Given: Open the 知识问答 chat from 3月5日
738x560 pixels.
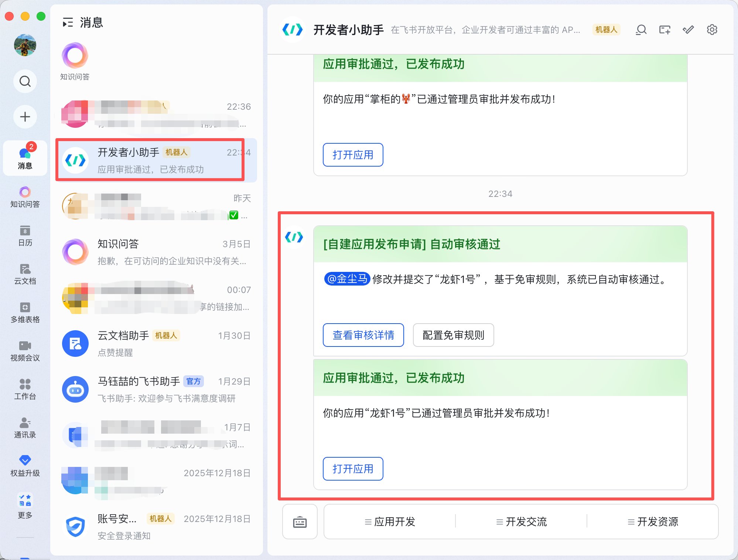Looking at the screenshot, I should 156,252.
